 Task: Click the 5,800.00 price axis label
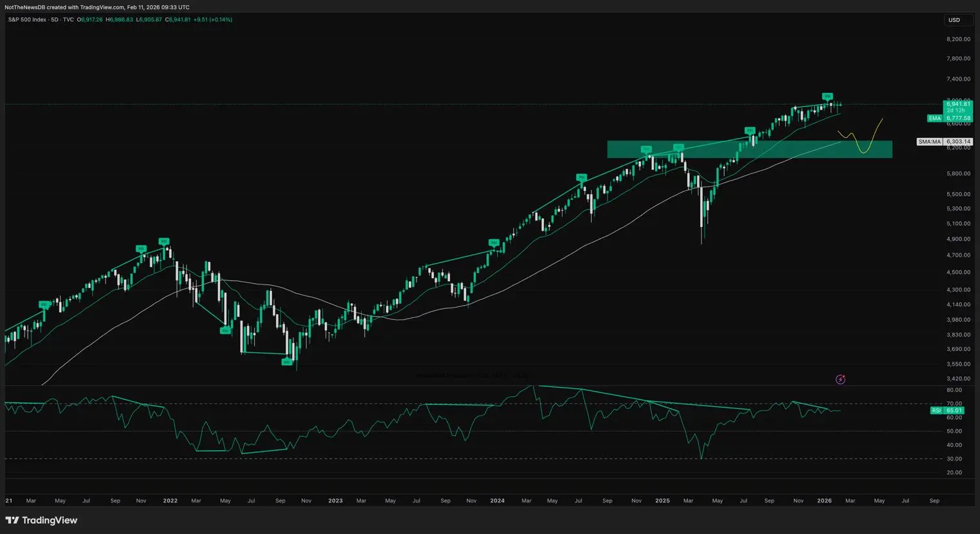pos(958,173)
